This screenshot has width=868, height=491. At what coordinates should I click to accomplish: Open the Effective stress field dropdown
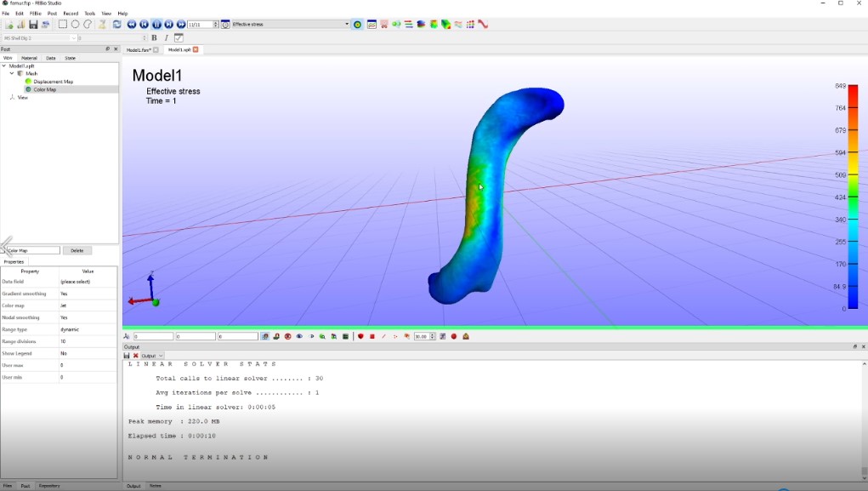click(346, 25)
